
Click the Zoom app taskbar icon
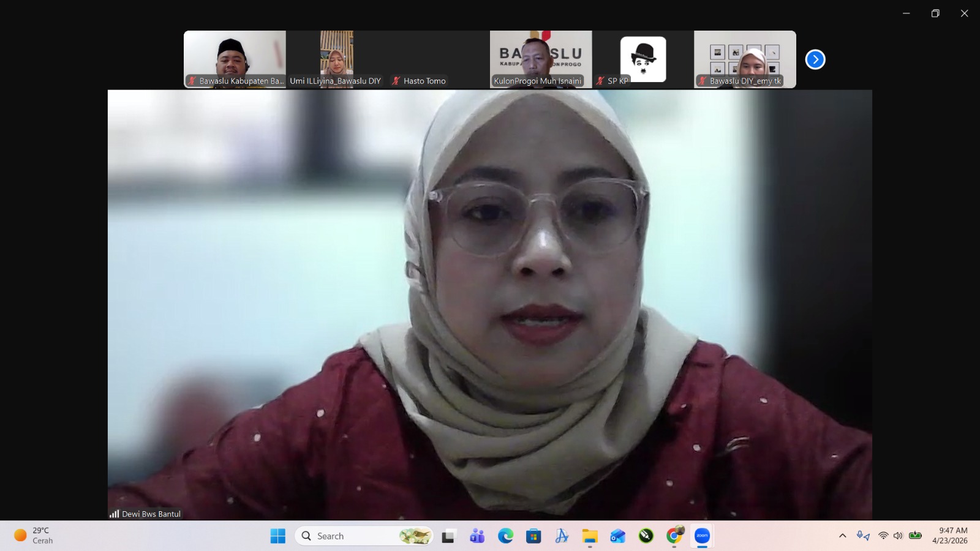(703, 536)
